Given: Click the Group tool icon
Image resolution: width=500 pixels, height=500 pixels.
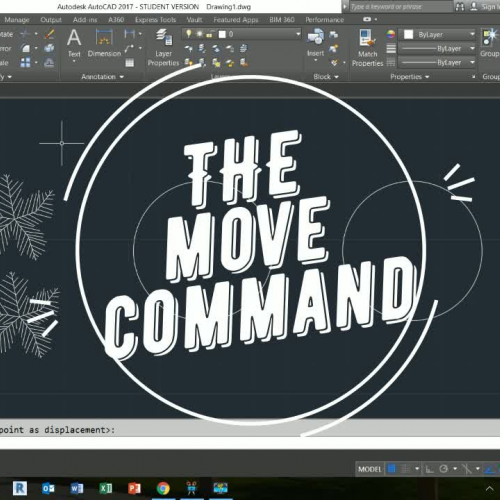Looking at the screenshot, I should [x=489, y=37].
